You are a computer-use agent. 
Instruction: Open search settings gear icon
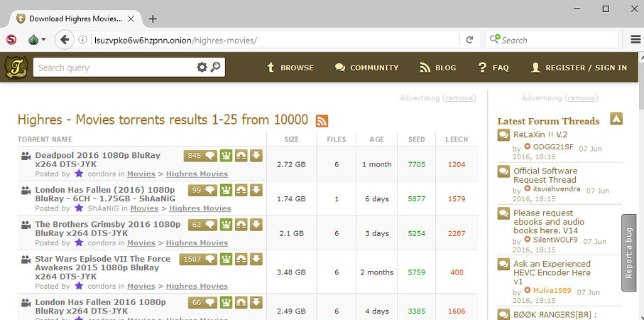point(202,68)
